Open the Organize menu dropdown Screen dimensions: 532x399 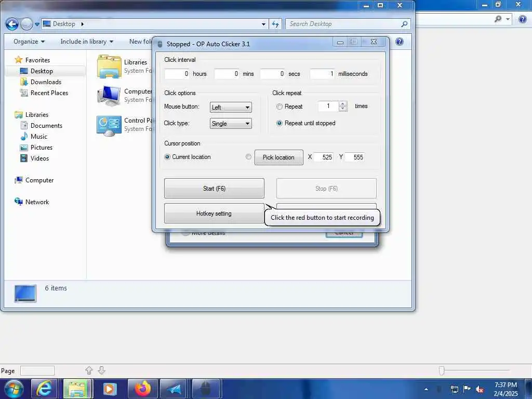(29, 42)
